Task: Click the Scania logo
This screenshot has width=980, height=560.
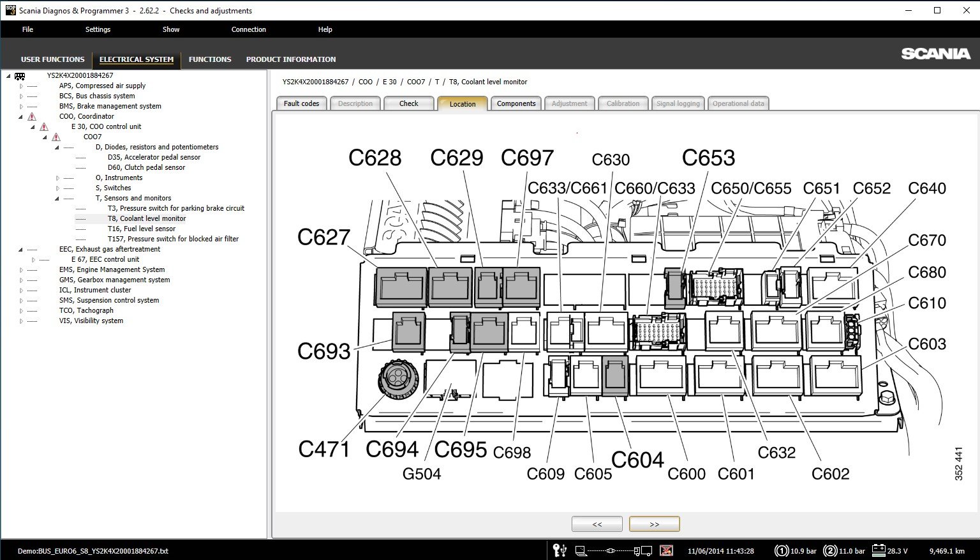Action: click(935, 54)
